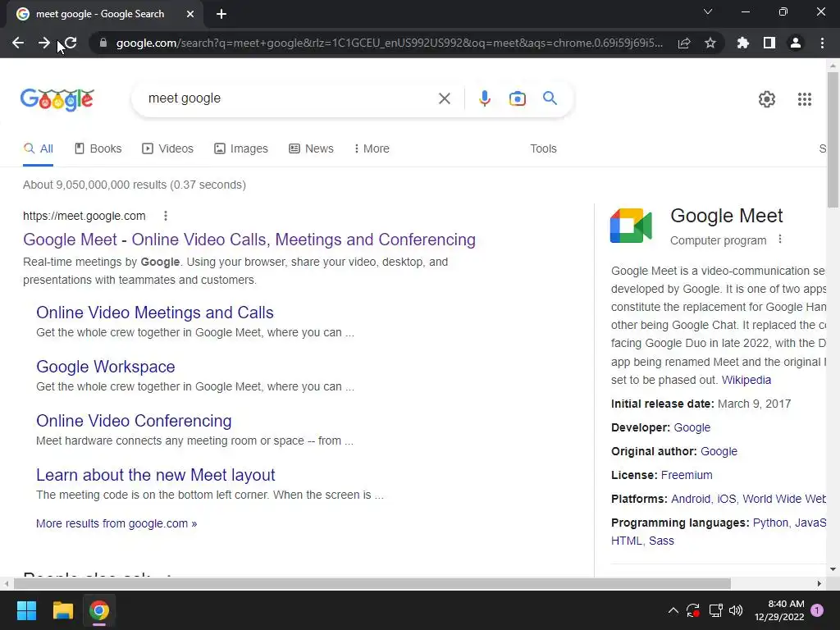Click the Python programming language link

[770, 523]
